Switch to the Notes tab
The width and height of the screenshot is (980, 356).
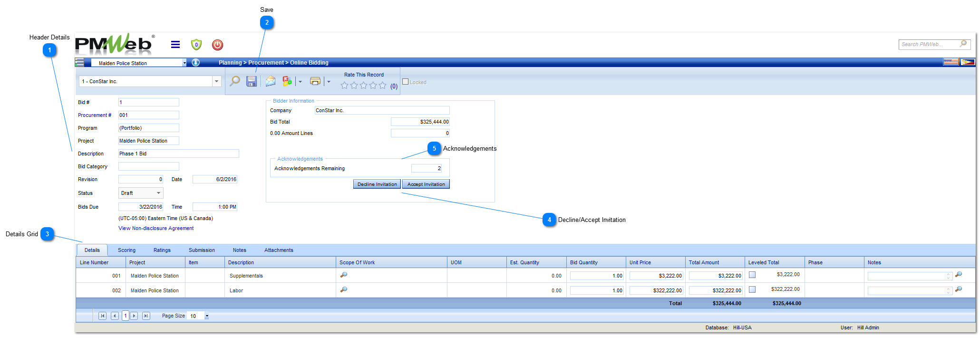tap(240, 250)
